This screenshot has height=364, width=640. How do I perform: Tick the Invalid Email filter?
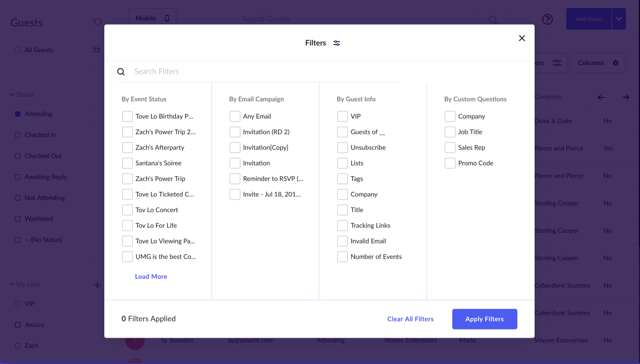[343, 241]
